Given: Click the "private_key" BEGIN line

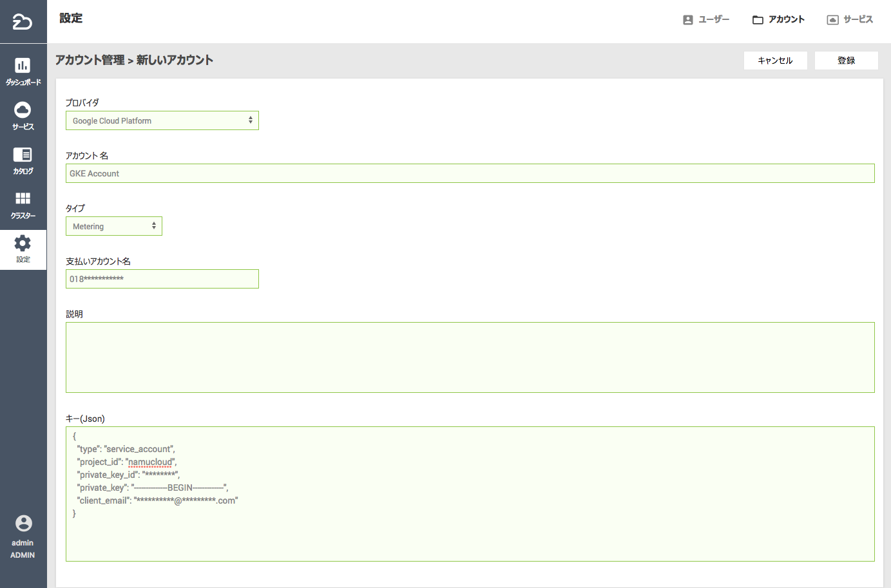Looking at the screenshot, I should click(153, 488).
